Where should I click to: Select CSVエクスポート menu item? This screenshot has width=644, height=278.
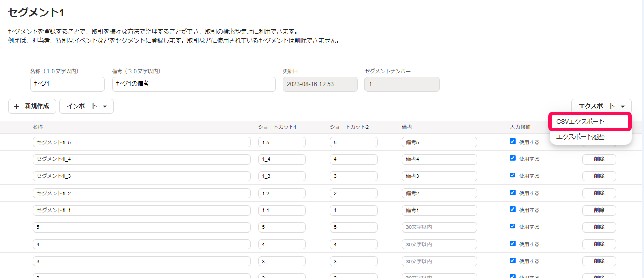(x=590, y=122)
